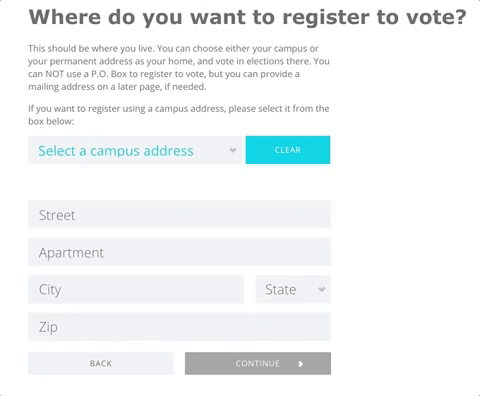Click the "This should be where you live" sentence
This screenshot has height=396, width=480.
tap(91, 49)
